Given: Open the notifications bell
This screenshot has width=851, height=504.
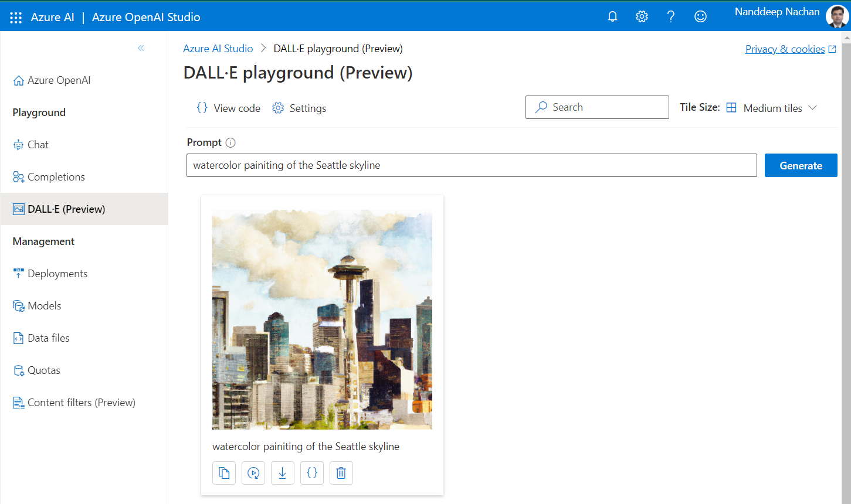Looking at the screenshot, I should click(612, 16).
